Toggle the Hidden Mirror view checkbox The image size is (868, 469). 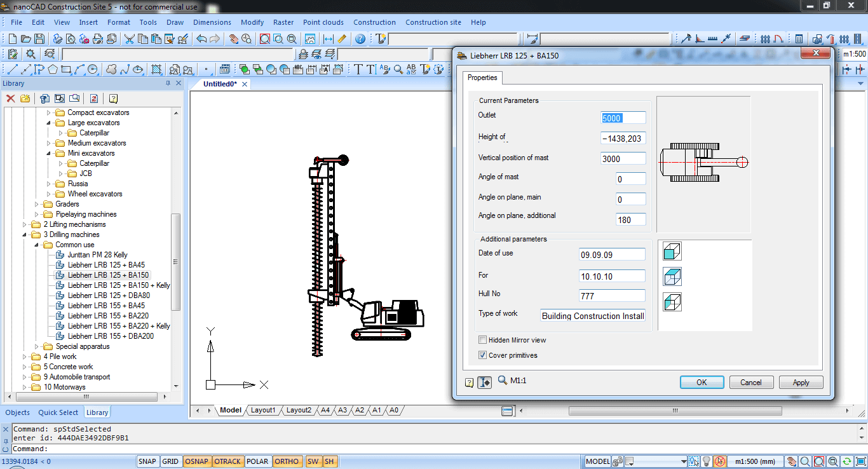(x=483, y=340)
